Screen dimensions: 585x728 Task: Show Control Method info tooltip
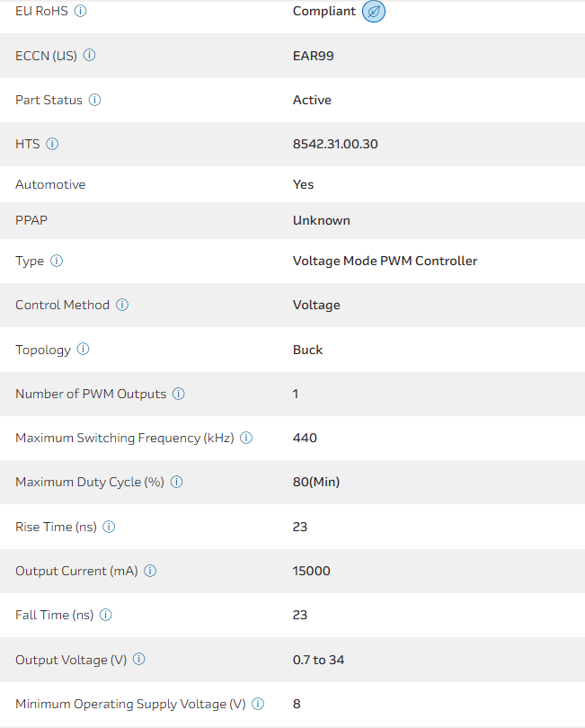[x=122, y=305]
